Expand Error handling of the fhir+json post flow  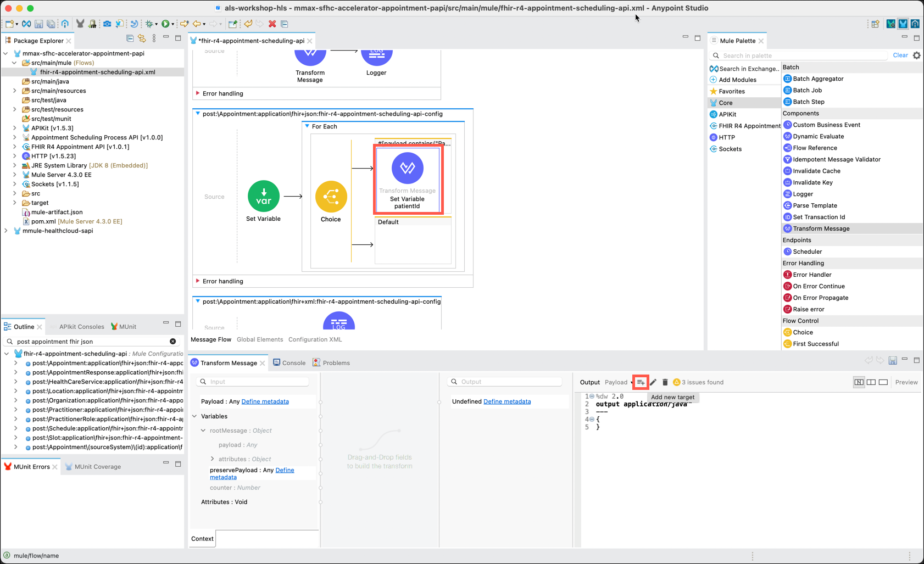pos(198,281)
